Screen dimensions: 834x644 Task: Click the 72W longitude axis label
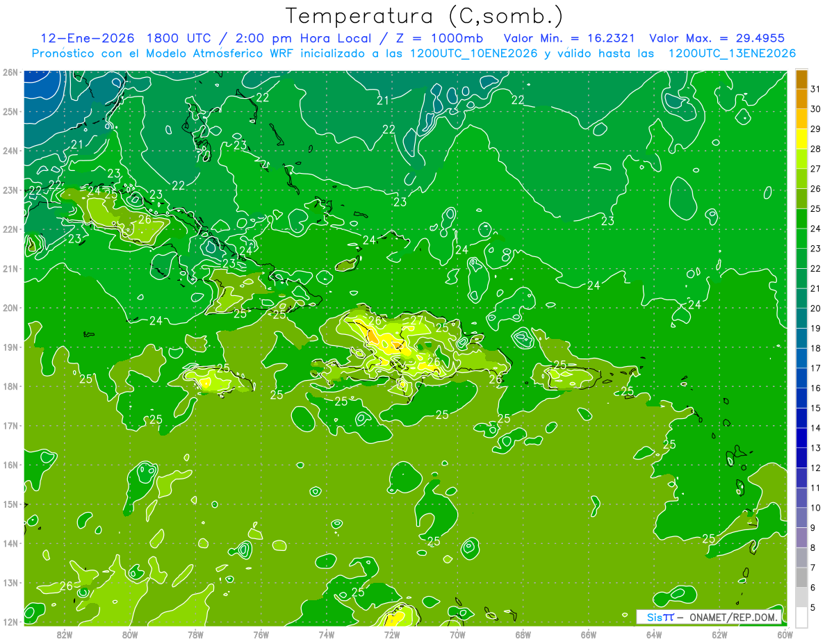click(x=392, y=634)
